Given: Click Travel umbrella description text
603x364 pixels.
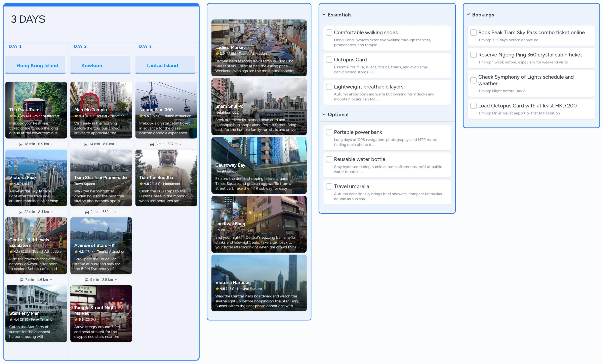Looking at the screenshot, I should pos(388,196).
